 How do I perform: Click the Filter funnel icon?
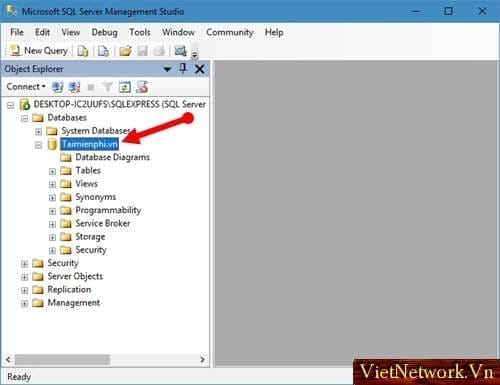(x=107, y=87)
